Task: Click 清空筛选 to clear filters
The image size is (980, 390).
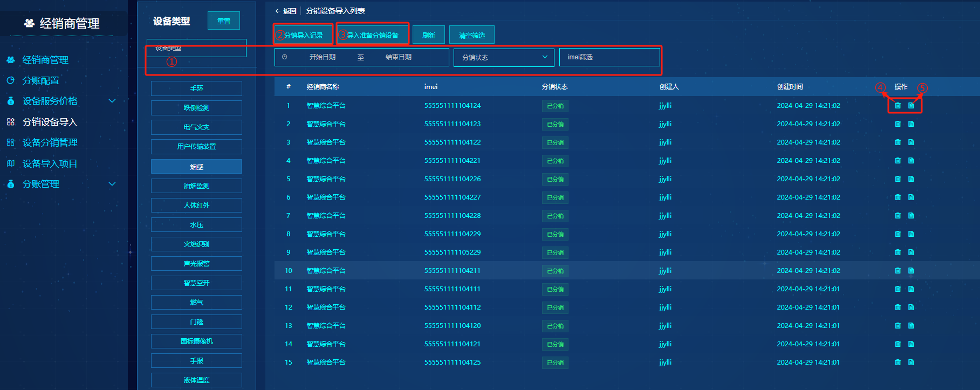Action: pyautogui.click(x=472, y=35)
